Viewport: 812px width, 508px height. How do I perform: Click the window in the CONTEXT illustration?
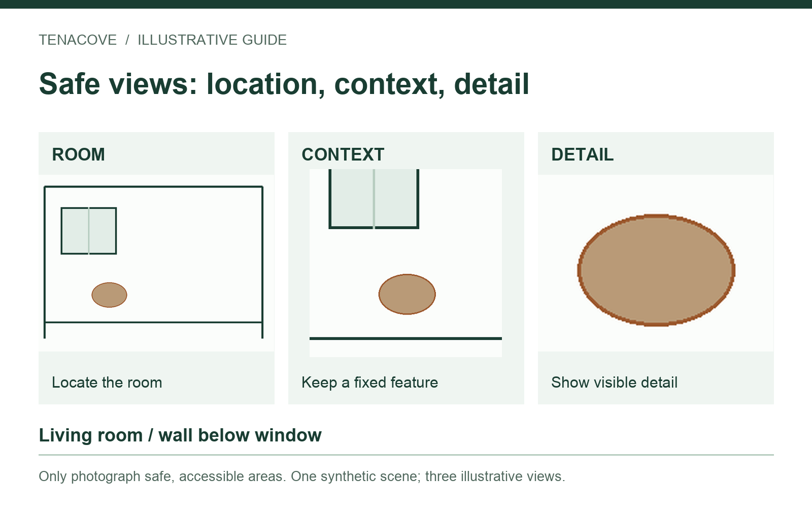pyautogui.click(x=374, y=199)
